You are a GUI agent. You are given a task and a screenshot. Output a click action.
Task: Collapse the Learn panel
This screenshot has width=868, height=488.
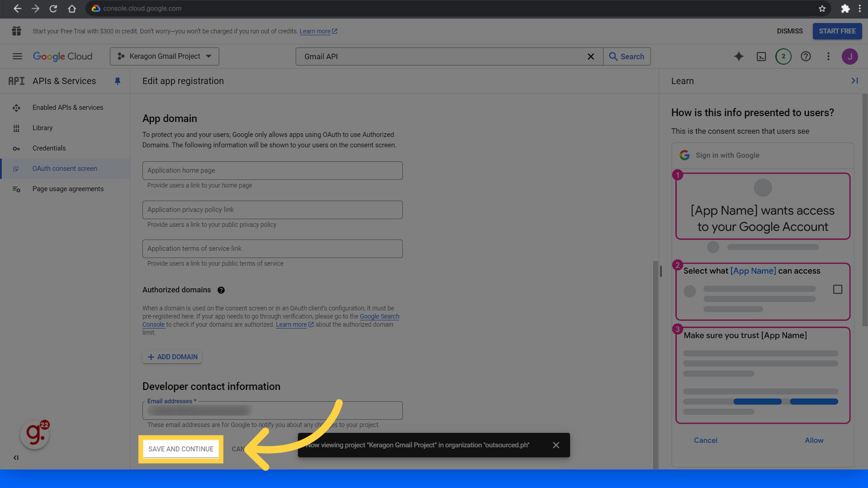pyautogui.click(x=854, y=81)
